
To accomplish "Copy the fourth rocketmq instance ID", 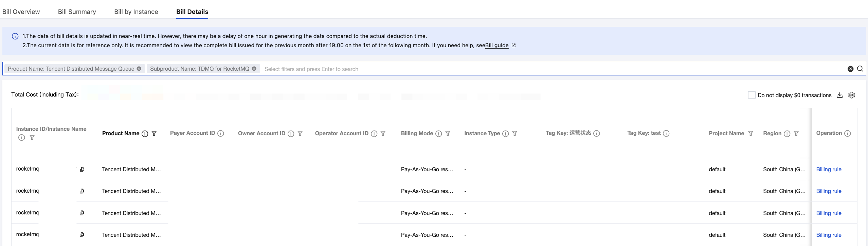I will click(82, 235).
